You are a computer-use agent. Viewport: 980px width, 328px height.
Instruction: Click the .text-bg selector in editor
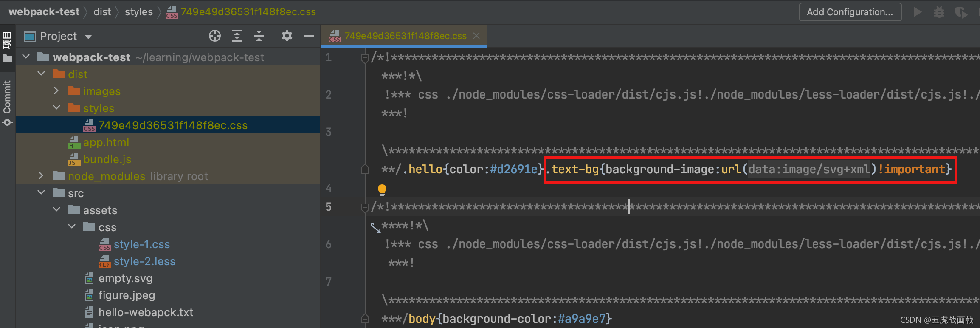(572, 170)
